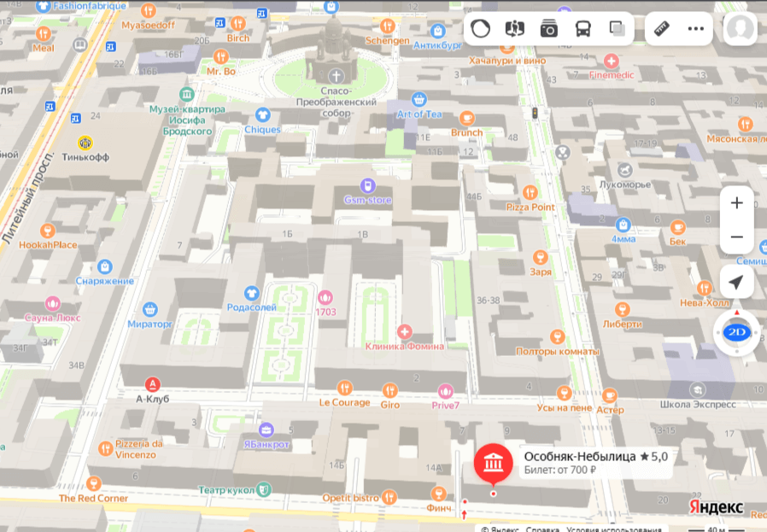Image resolution: width=767 pixels, height=532 pixels.
Task: Zoom in with the plus button
Action: click(736, 203)
